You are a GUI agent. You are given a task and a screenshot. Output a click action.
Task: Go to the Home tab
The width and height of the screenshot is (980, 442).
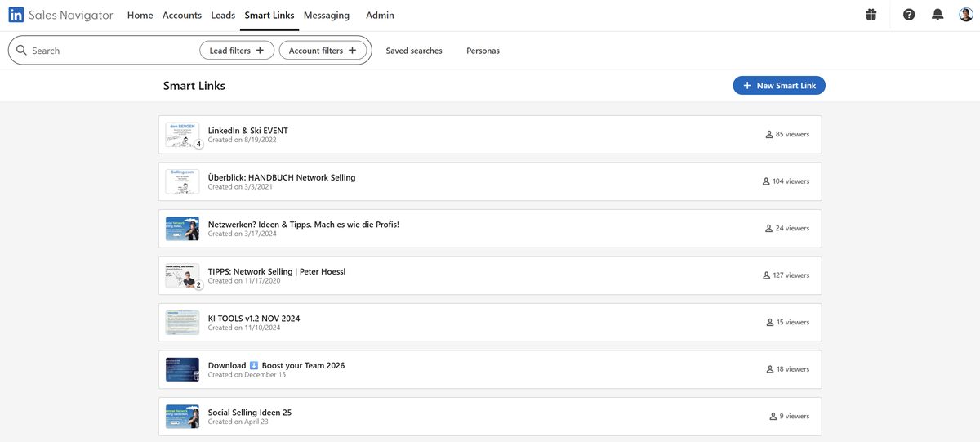140,15
